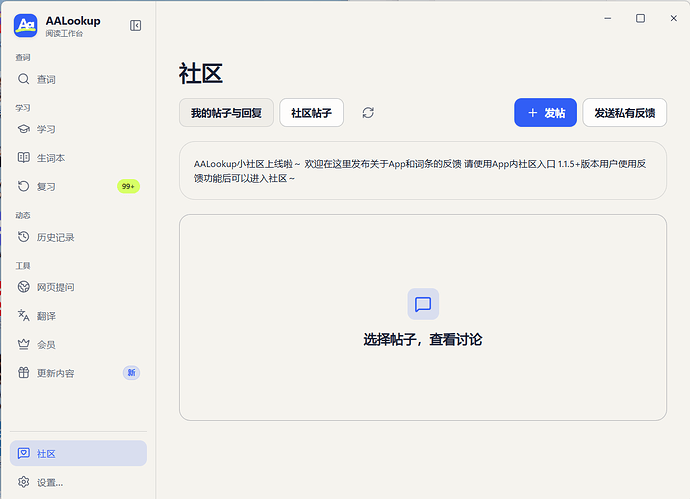Open 历史记录 history label
Screen dimensions: 690x499
pyautogui.click(x=55, y=237)
